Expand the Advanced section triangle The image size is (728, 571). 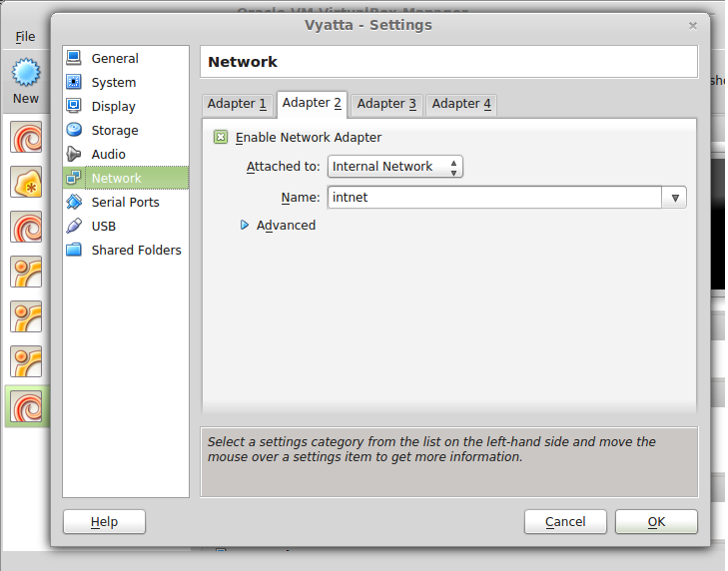[245, 226]
